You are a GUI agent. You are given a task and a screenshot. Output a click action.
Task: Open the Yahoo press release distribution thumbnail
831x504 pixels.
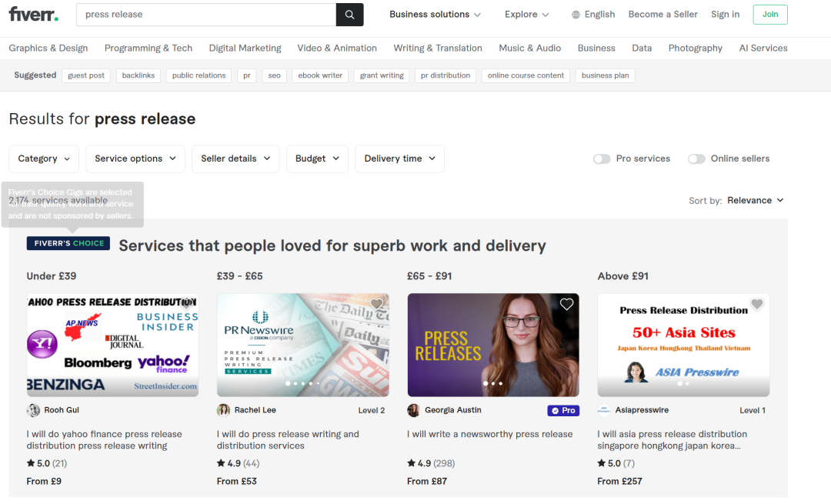(x=112, y=345)
